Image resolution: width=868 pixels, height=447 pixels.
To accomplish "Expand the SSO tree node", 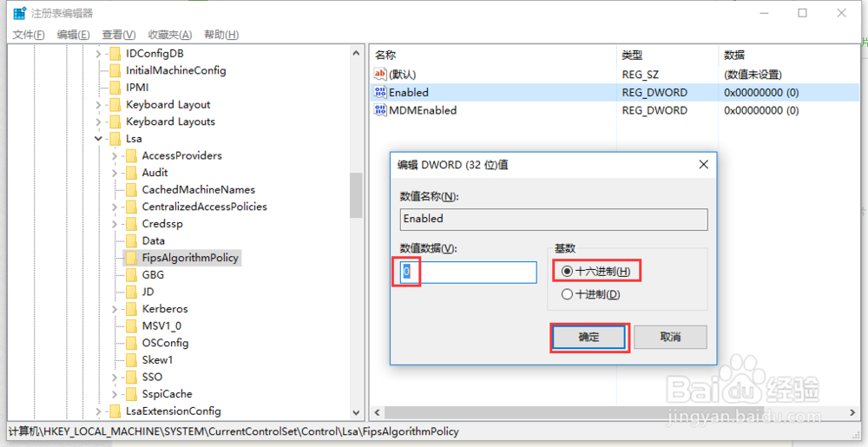I will [115, 378].
